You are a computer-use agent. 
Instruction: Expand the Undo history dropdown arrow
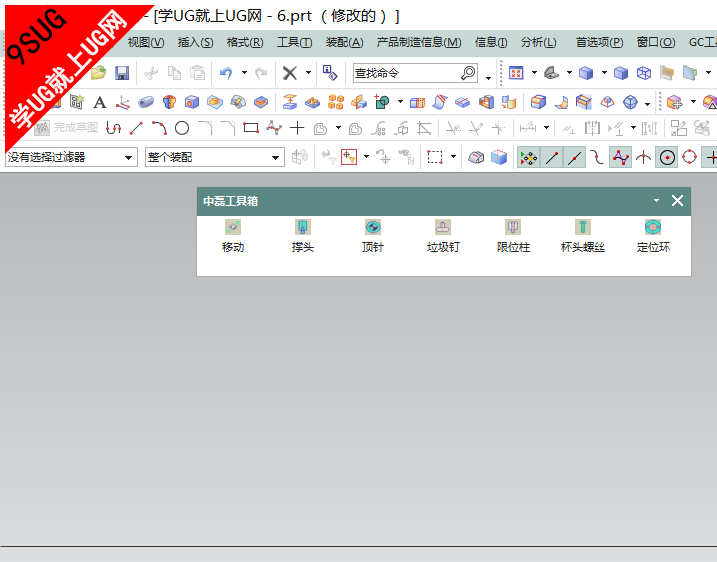(244, 73)
